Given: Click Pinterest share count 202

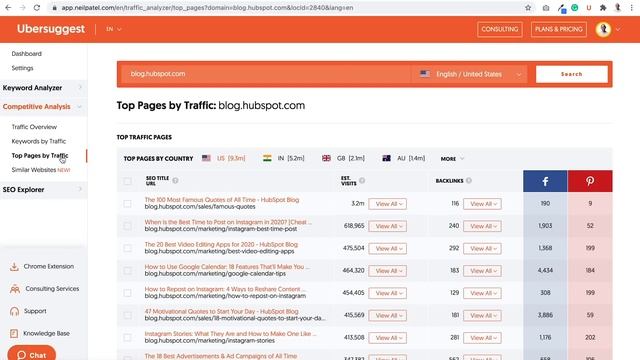Looking at the screenshot, I should (590, 337).
